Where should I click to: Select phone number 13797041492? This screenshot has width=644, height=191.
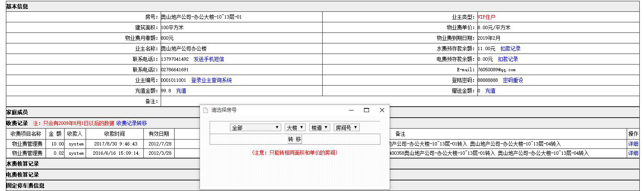[x=175, y=59]
